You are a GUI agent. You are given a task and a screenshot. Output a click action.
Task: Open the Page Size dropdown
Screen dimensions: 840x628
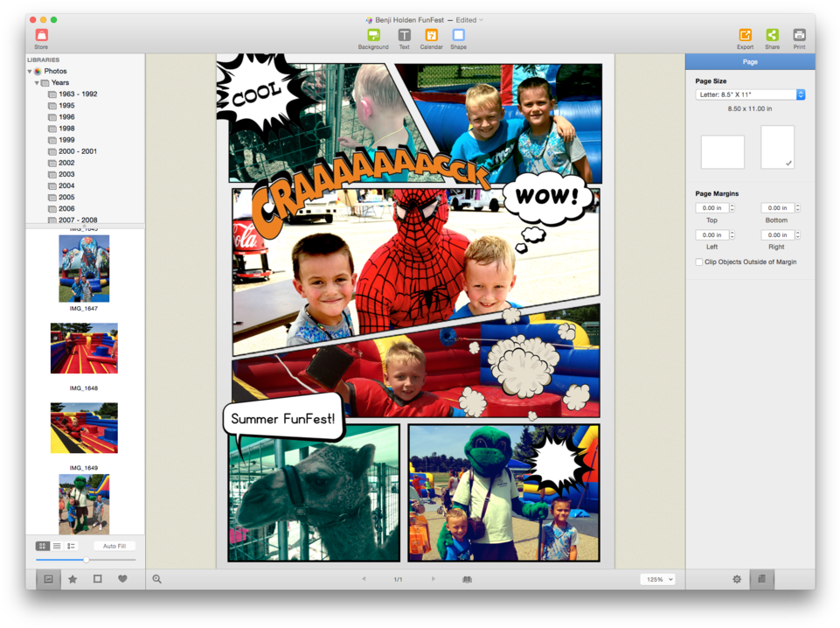(749, 94)
